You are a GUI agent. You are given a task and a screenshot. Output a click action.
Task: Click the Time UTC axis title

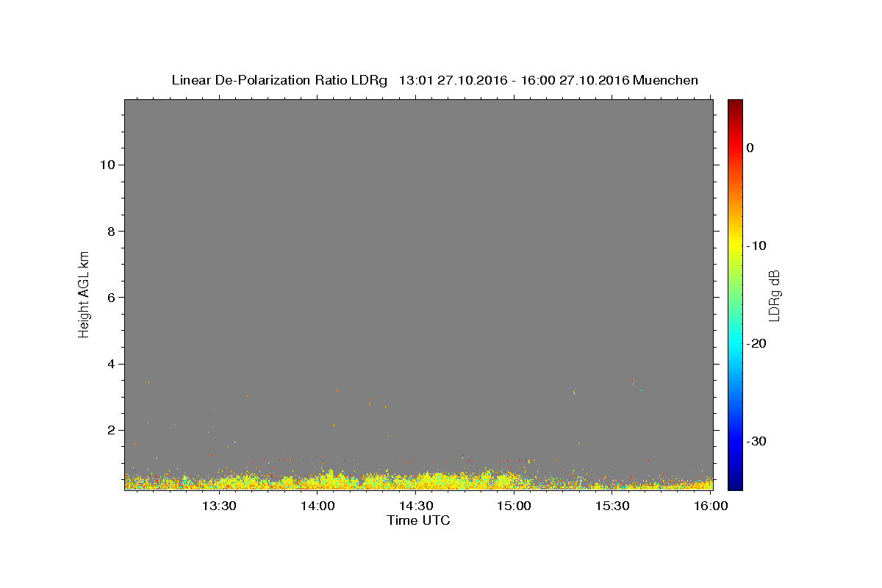coord(418,520)
